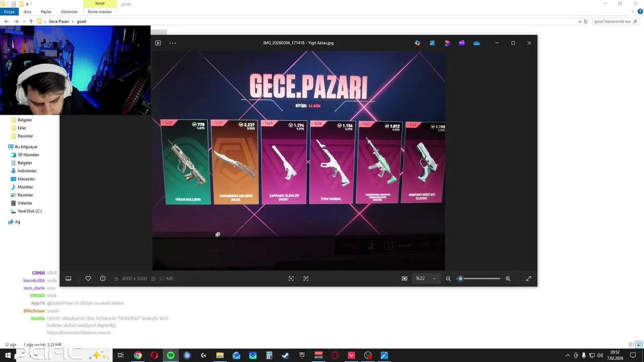Viewport: 644px width, 362px height.
Task: Open the Görünüm ribbon tab
Action: (69, 12)
